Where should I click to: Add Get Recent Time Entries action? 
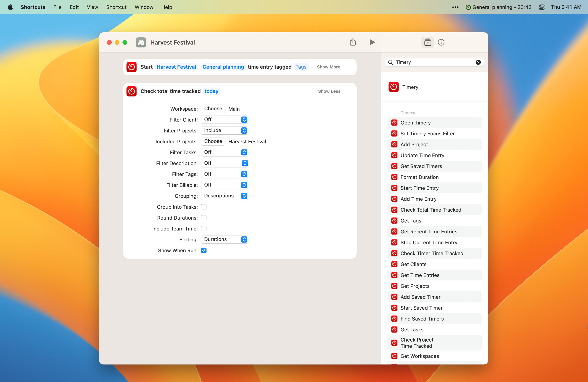pyautogui.click(x=434, y=231)
